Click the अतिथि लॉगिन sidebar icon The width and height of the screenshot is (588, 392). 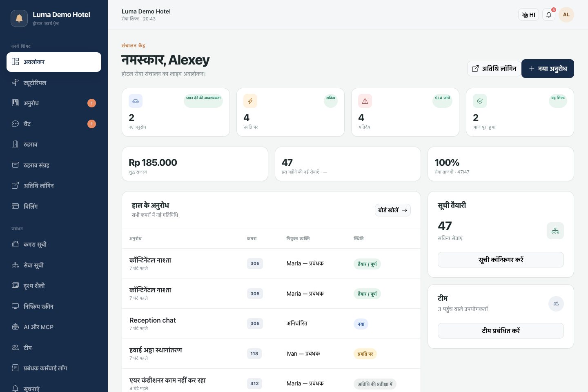point(15,185)
